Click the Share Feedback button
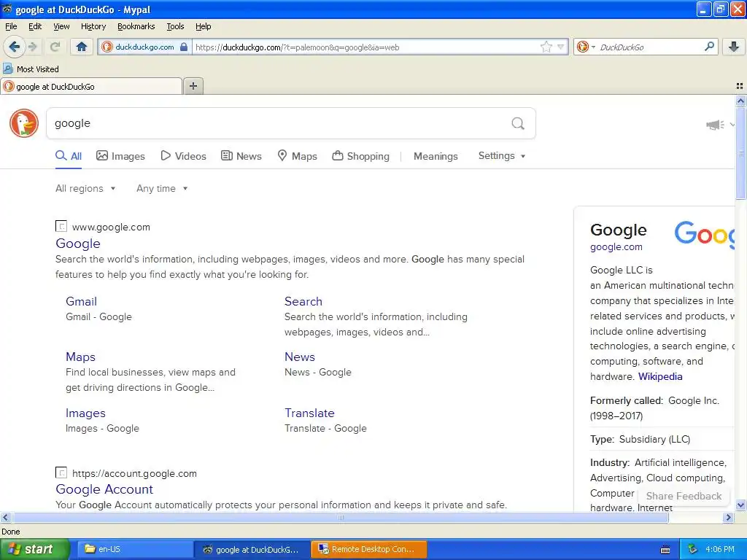The image size is (747, 560). click(684, 496)
